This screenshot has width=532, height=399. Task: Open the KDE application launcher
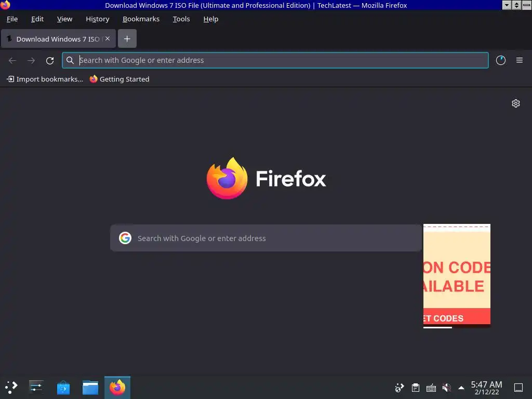coord(11,387)
